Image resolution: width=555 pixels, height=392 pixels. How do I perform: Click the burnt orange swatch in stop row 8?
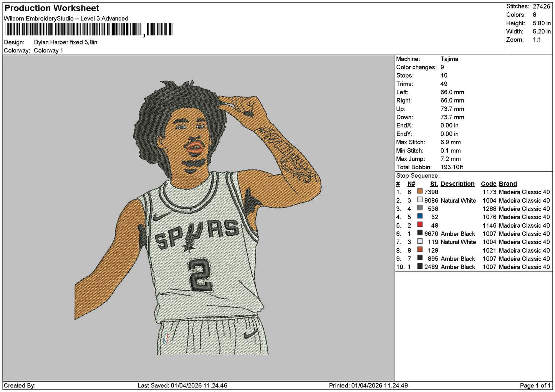(x=420, y=250)
